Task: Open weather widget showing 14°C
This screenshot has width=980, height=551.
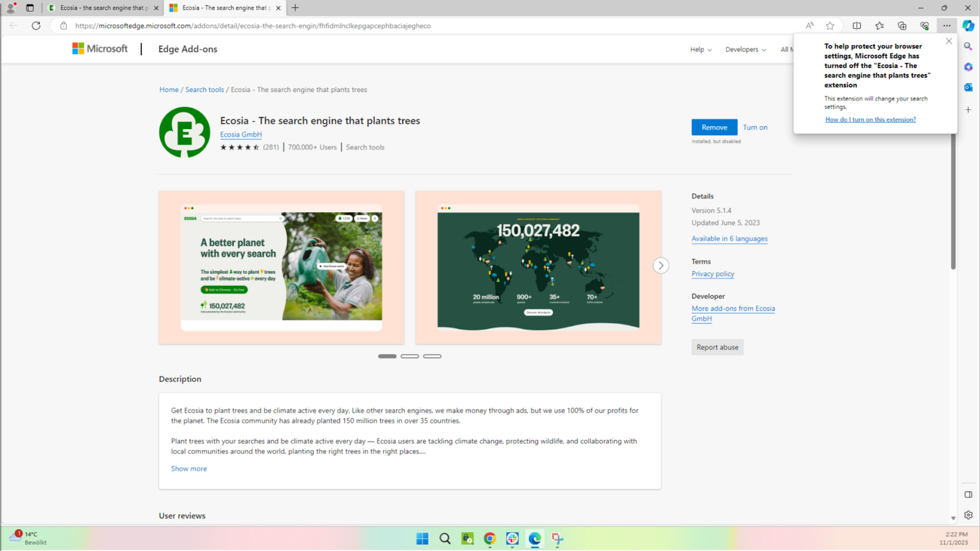Action: 28,538
